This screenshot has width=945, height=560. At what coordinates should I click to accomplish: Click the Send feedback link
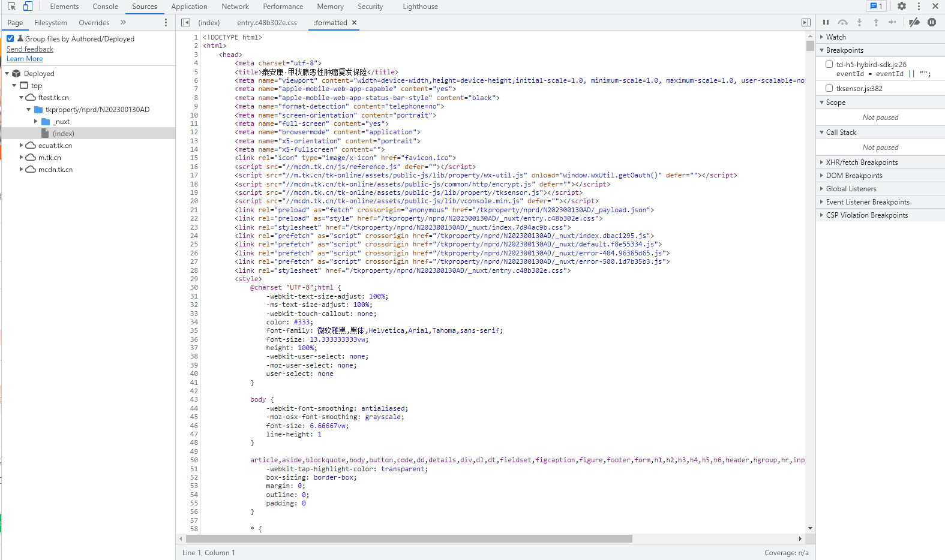(30, 49)
